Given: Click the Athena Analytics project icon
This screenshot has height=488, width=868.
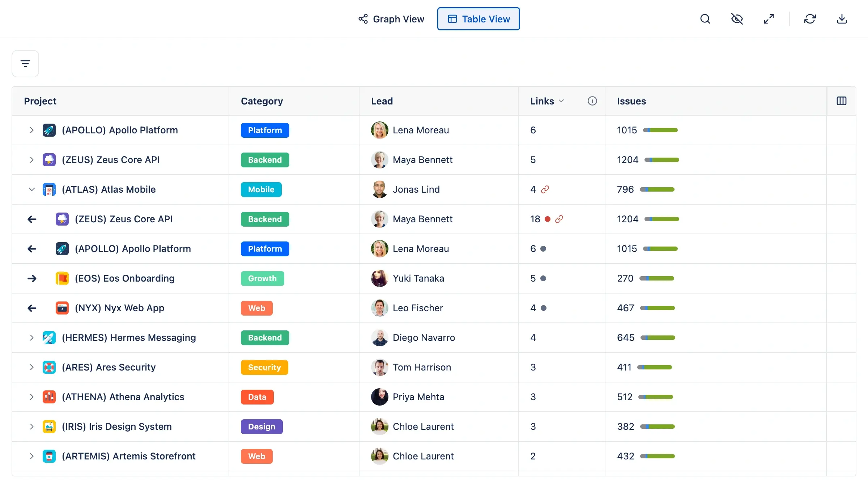Looking at the screenshot, I should click(x=49, y=397).
